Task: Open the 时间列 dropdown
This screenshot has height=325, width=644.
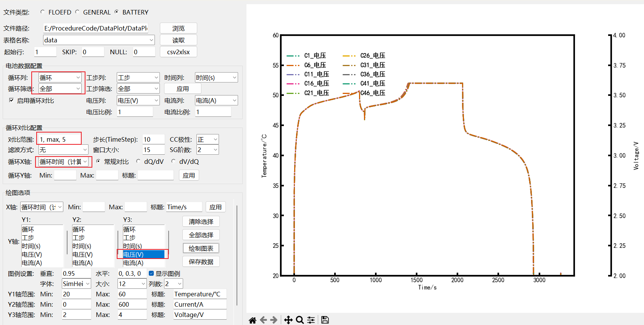Action: click(216, 78)
